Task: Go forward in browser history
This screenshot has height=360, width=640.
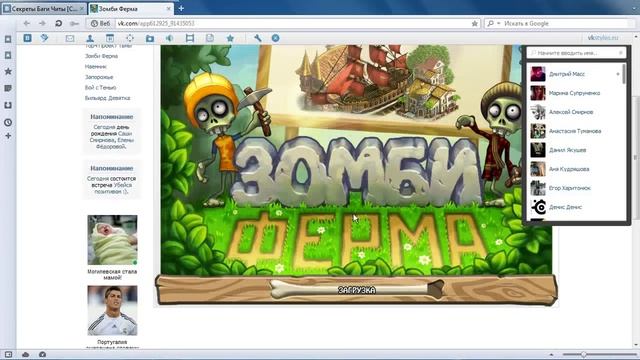Action: point(42,24)
